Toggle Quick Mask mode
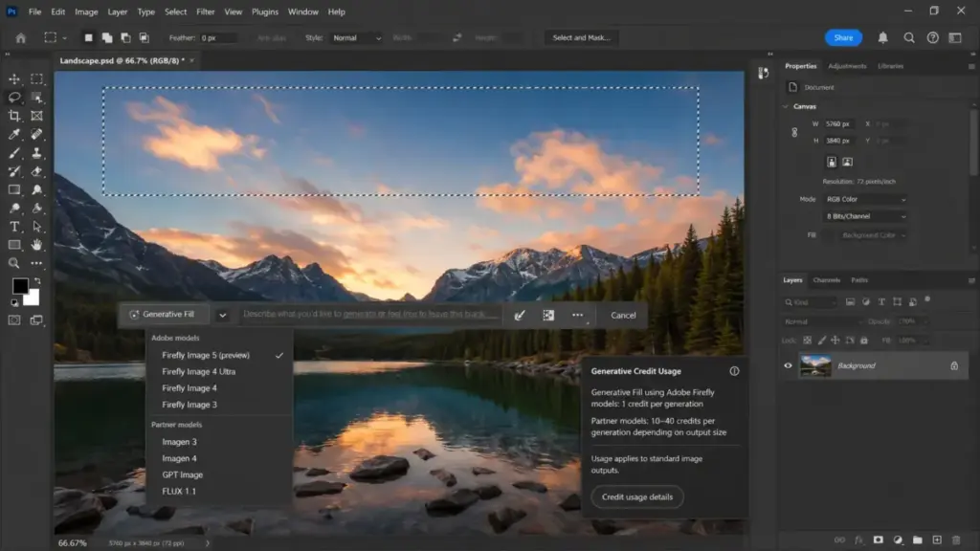This screenshot has width=980, height=551. pos(13,320)
